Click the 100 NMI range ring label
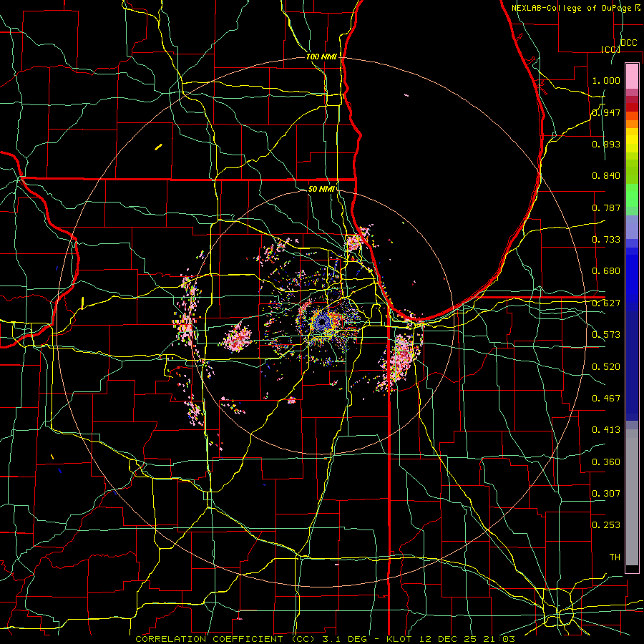The image size is (644, 644). [321, 57]
